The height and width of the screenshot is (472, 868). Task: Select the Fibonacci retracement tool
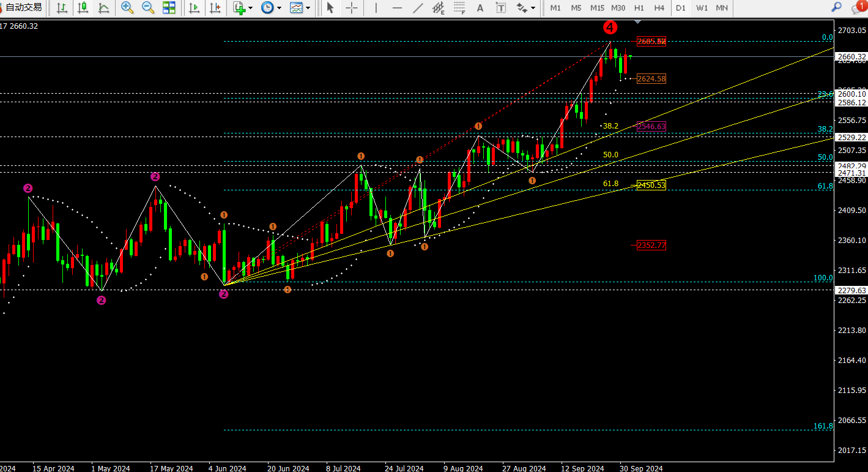coord(459,8)
